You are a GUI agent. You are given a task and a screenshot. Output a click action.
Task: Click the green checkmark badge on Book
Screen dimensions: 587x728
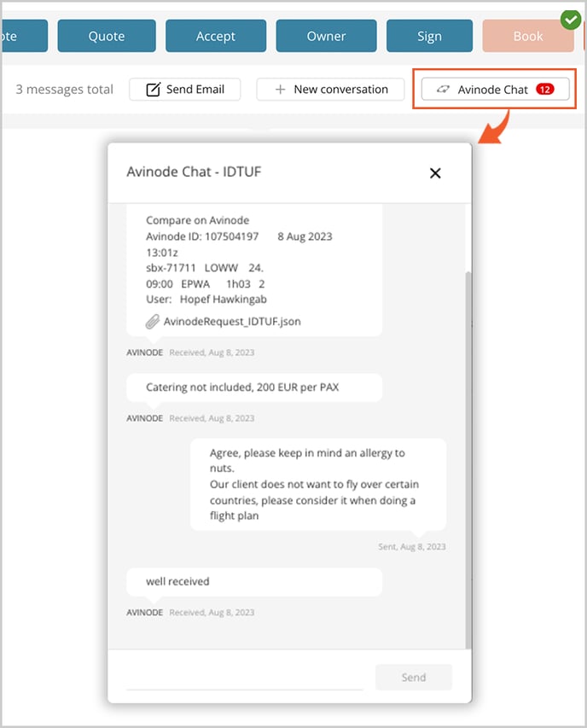tap(570, 20)
